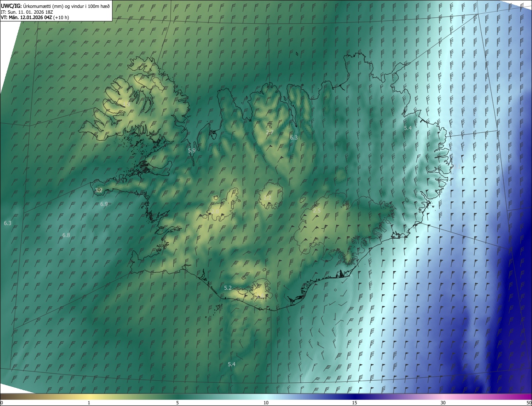Viewport: 532px width, 406px height.
Task: Click the 2.7 value label in northern Iceland
Action: [x=269, y=132]
